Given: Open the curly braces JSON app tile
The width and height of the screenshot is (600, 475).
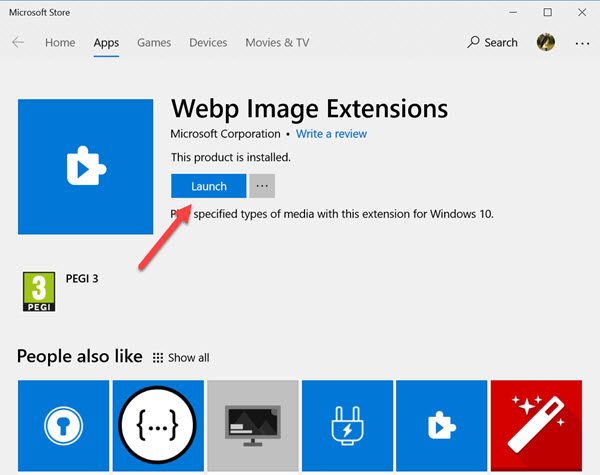Looking at the screenshot, I should pyautogui.click(x=158, y=426).
